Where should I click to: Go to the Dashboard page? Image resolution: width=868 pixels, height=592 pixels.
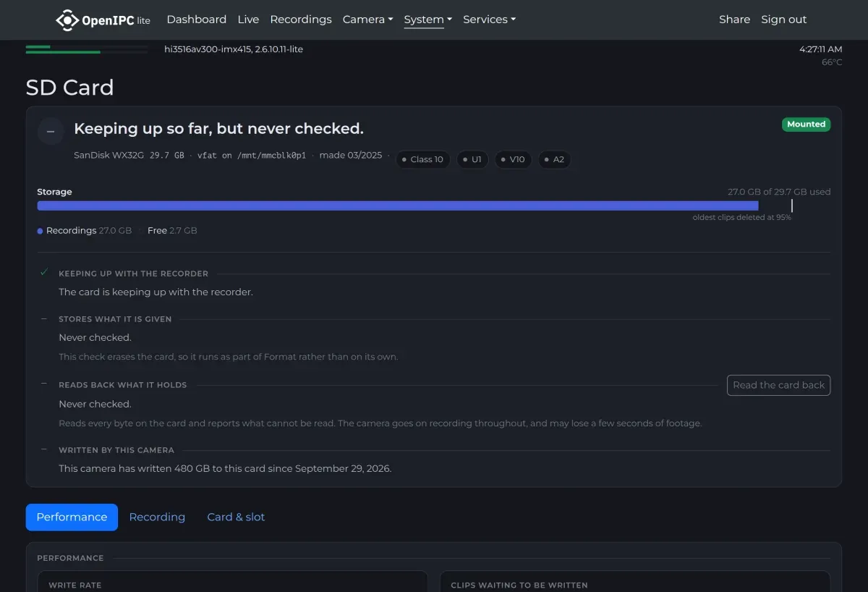pyautogui.click(x=196, y=20)
